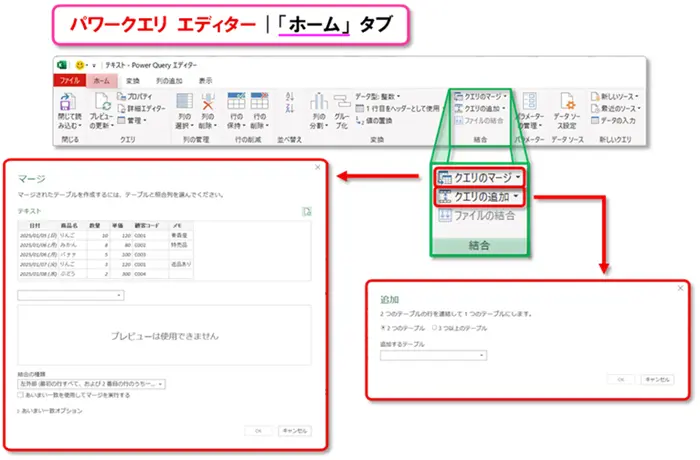Select the 数量 column header in preview table
Viewport: 700px width, 460px height.
pos(95,226)
